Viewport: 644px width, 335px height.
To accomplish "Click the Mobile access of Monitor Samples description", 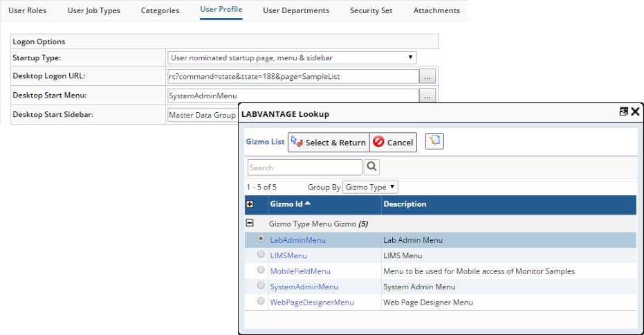I will (479, 271).
